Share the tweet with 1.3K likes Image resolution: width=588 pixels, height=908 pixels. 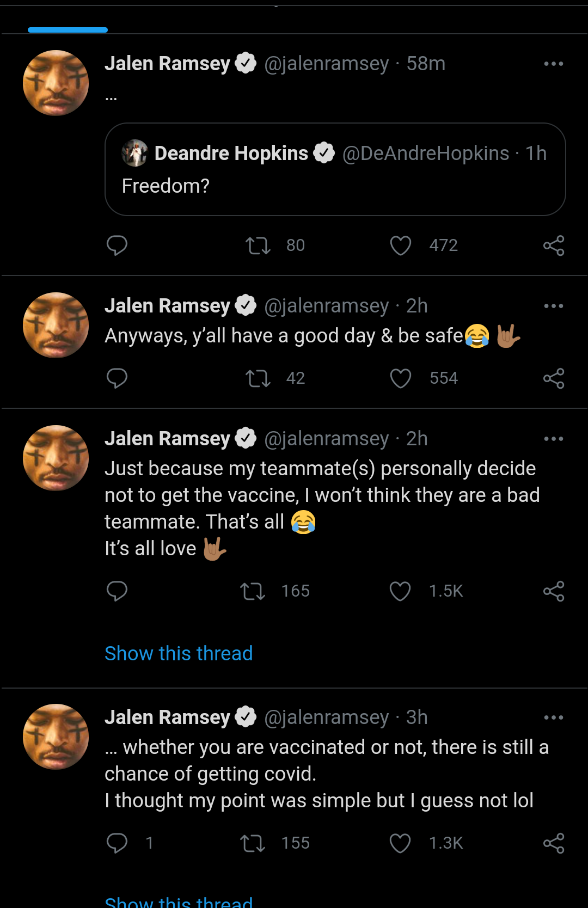[x=554, y=843]
